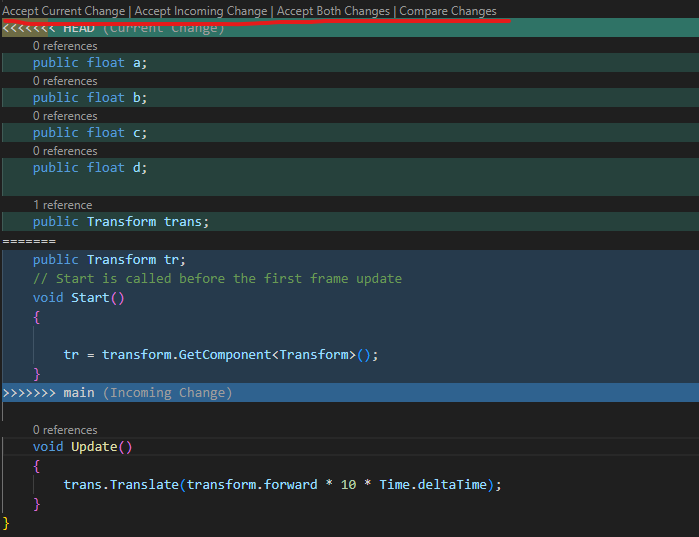The width and height of the screenshot is (699, 537).
Task: Click the main (Incoming Change) marker line
Action: tap(350, 393)
